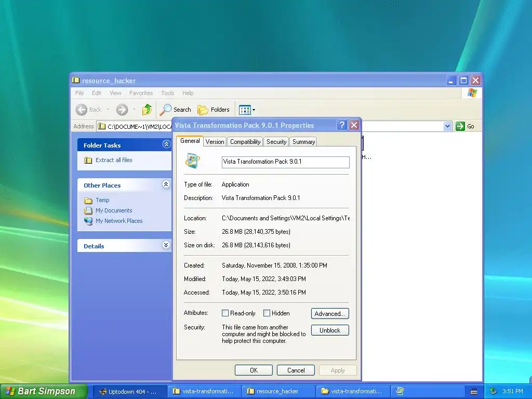This screenshot has height=399, width=532.
Task: Switch to the Compatibility tab
Action: pyautogui.click(x=245, y=142)
